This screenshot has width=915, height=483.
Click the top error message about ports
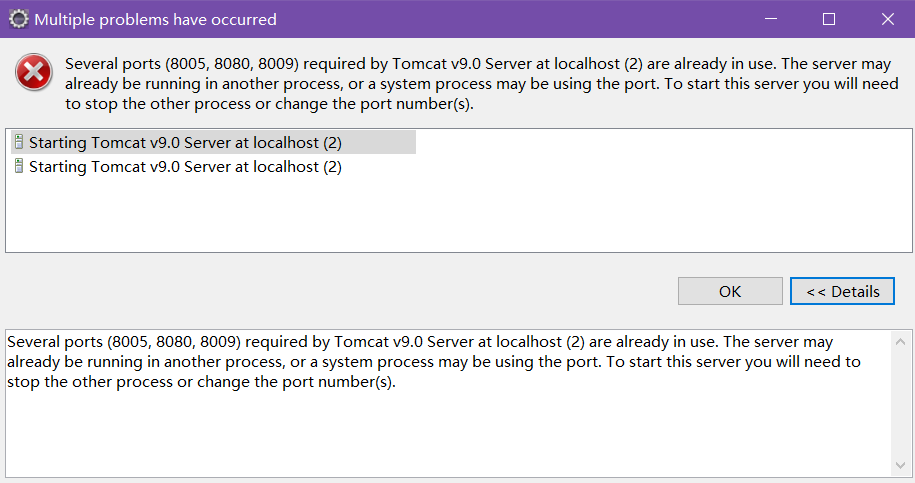click(481, 83)
